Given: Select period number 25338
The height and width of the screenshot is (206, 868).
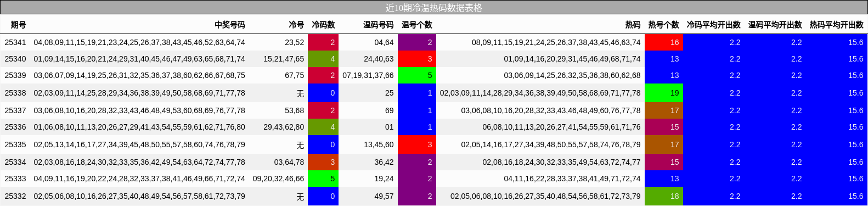Looking at the screenshot, I should pyautogui.click(x=15, y=93).
